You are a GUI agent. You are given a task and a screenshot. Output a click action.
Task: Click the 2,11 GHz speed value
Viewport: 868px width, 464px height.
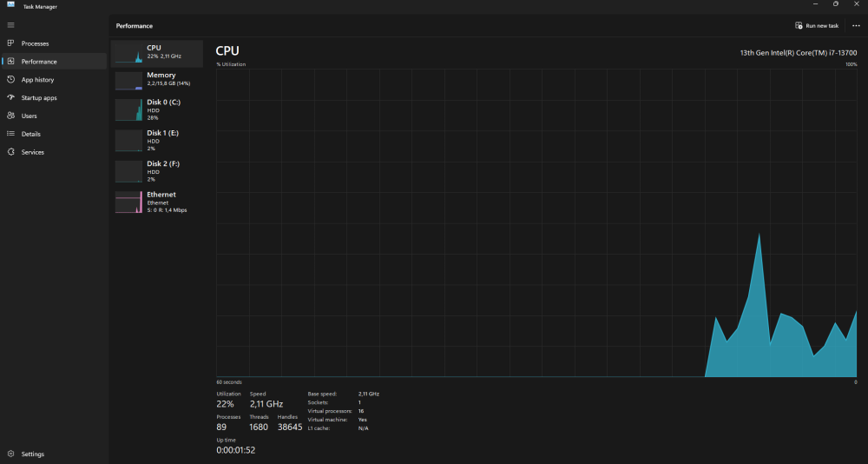(266, 404)
